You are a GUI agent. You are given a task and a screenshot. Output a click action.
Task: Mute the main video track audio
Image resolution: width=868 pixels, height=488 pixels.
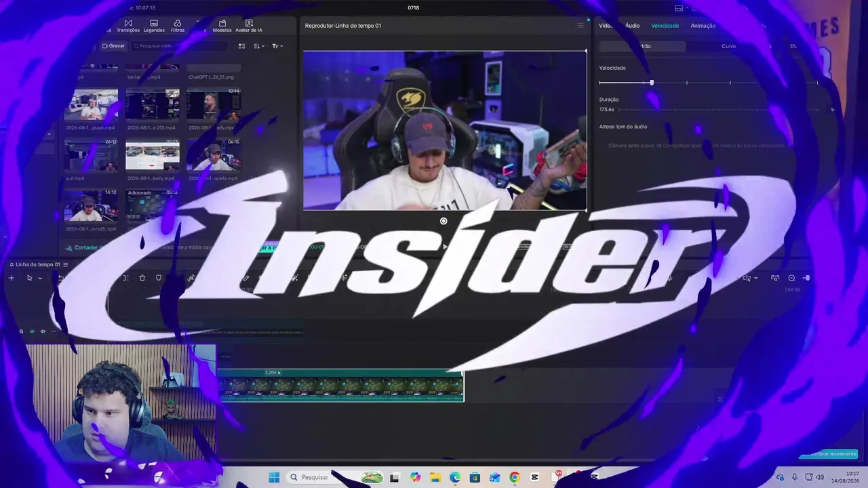[43, 331]
